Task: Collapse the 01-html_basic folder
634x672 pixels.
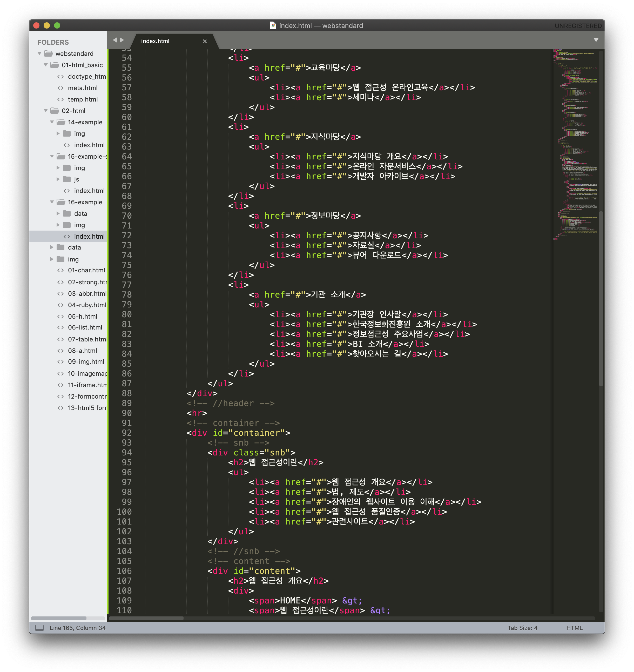Action: (x=46, y=65)
